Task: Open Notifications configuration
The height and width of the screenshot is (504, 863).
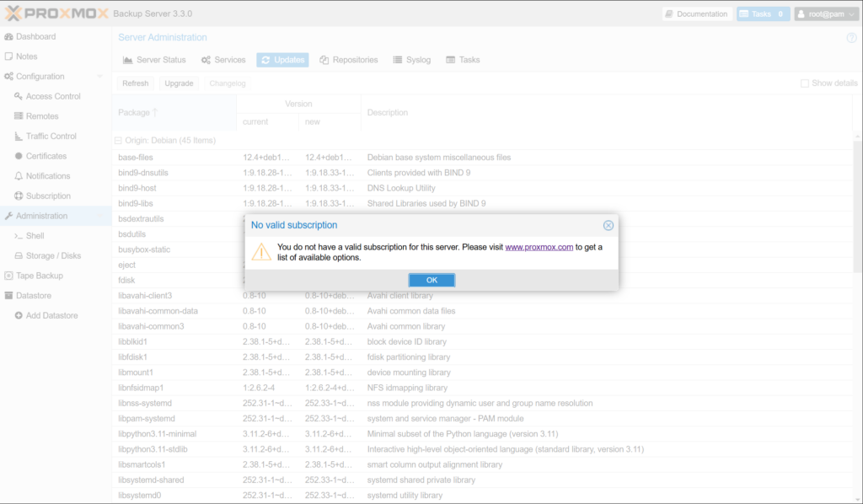Action: 48,176
